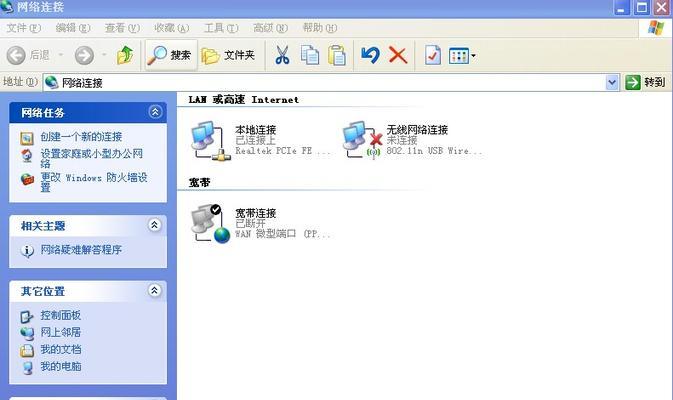
Task: Click the 我的电脑 computer icon
Action: (27, 368)
